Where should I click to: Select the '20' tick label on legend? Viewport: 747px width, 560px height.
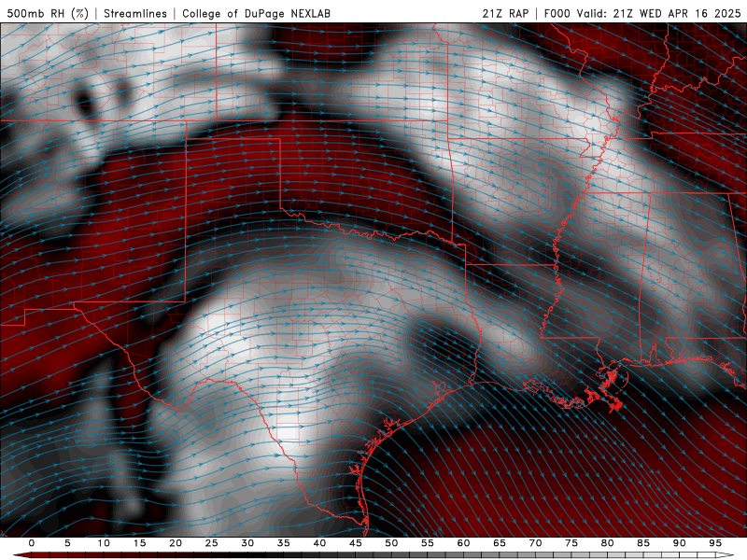click(176, 543)
